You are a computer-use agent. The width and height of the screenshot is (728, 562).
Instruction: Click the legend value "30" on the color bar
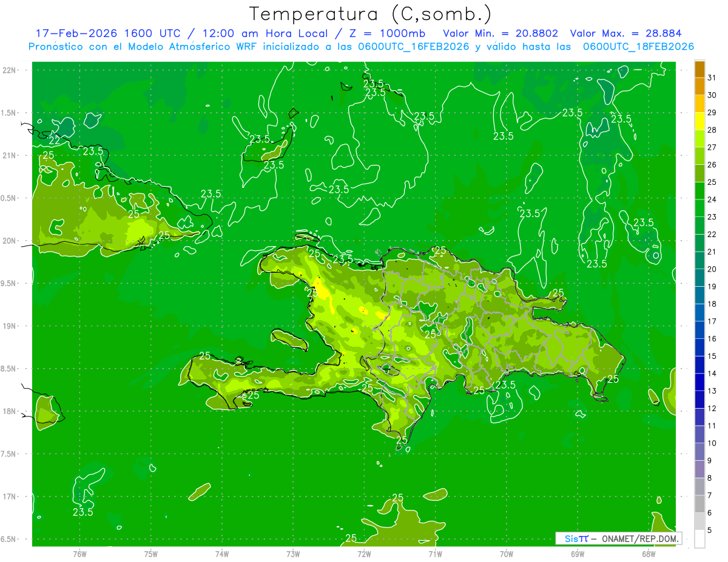(712, 95)
